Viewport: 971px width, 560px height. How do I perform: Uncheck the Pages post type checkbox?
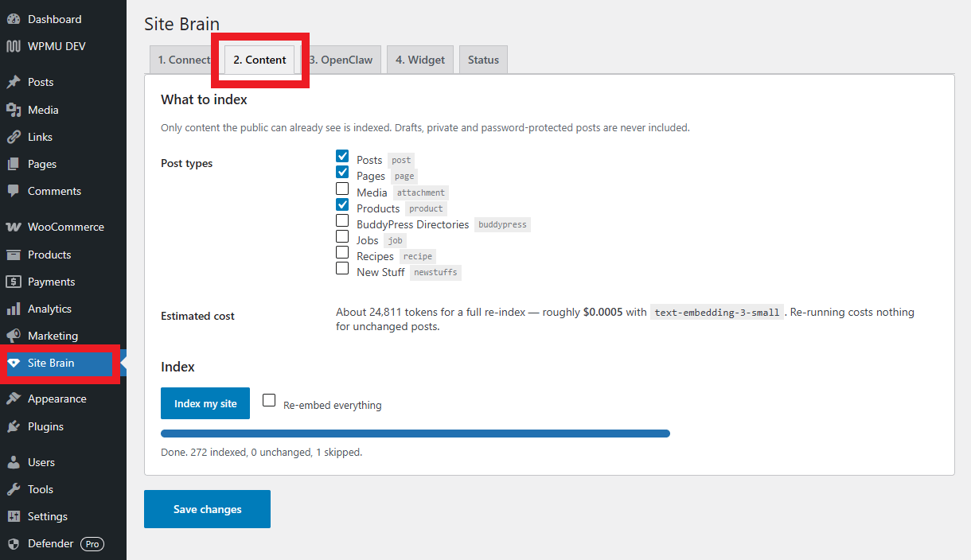342,173
